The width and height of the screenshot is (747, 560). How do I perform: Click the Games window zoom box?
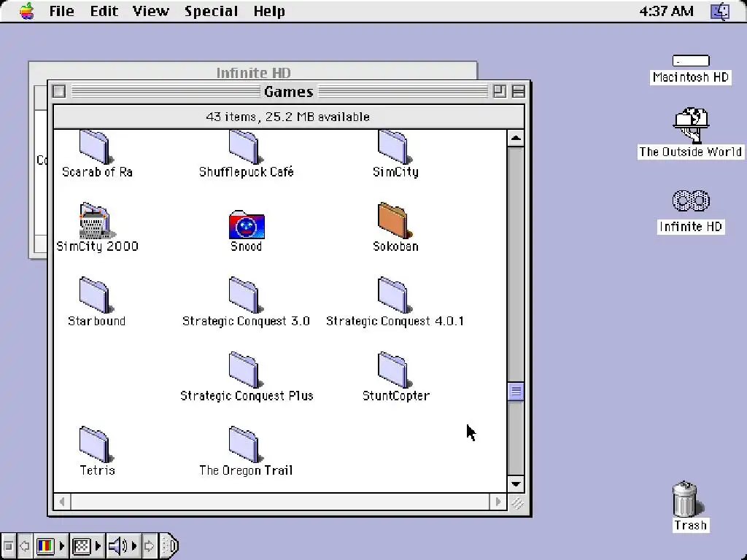499,91
